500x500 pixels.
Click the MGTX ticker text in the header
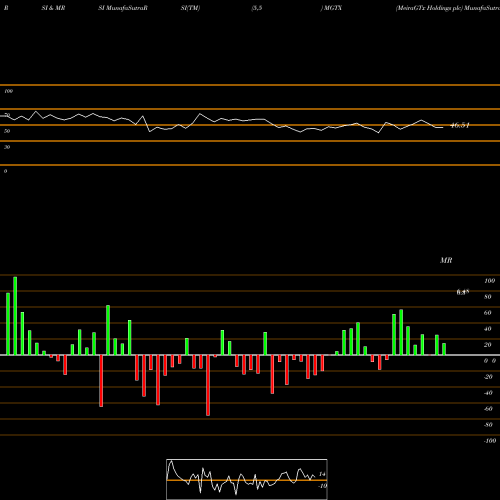[333, 8]
